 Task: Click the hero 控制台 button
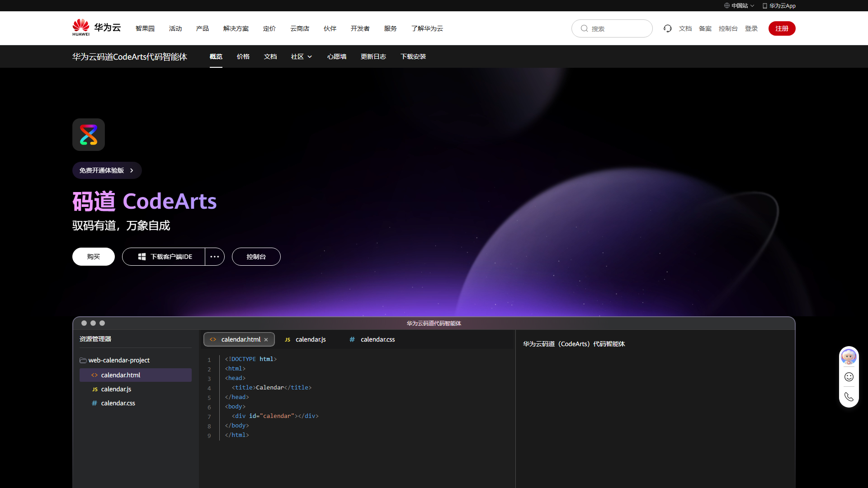[x=256, y=257]
